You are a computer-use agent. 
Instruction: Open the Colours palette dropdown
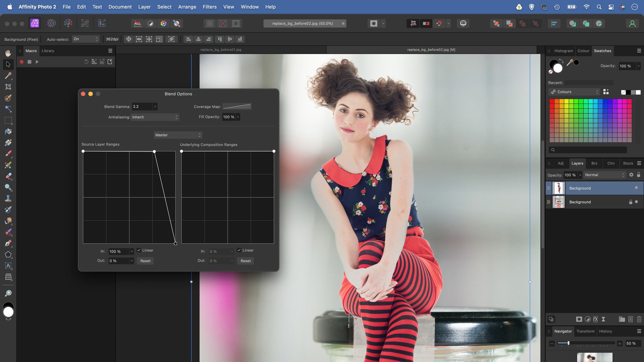[x=574, y=92]
